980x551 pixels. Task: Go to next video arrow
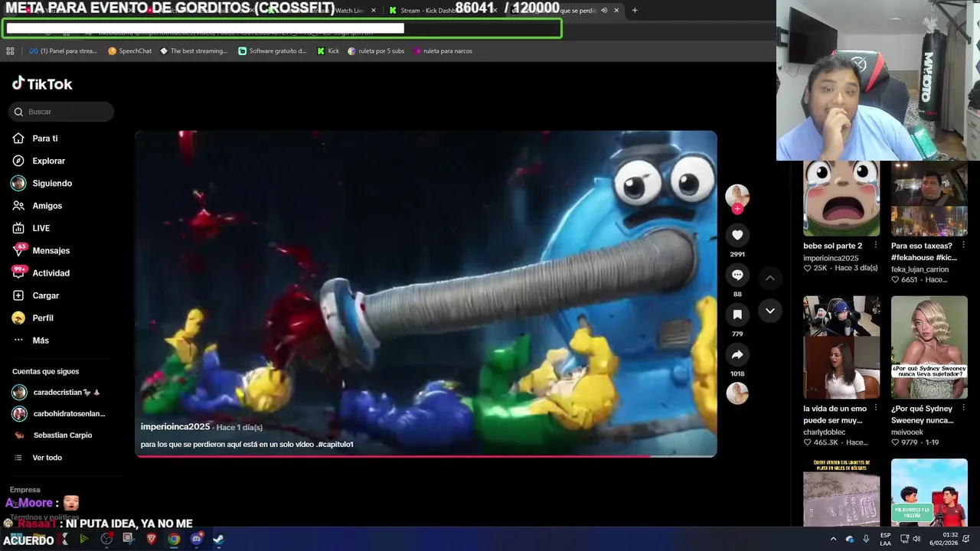pyautogui.click(x=770, y=311)
